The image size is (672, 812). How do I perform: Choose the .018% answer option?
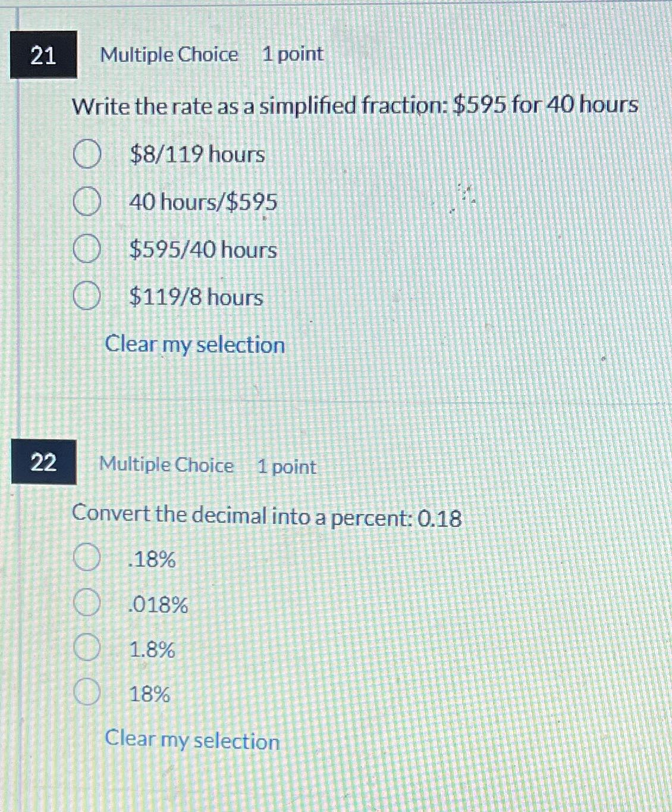[87, 604]
